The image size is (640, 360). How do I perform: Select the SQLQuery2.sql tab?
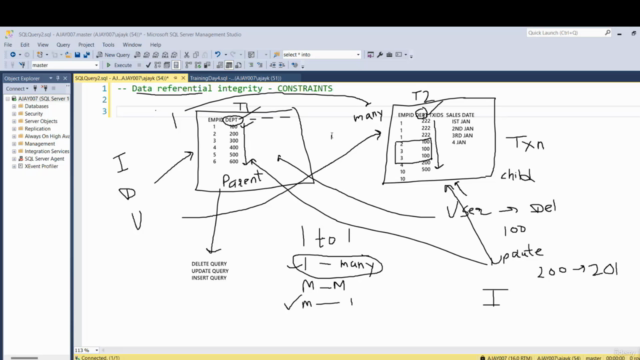(122, 78)
